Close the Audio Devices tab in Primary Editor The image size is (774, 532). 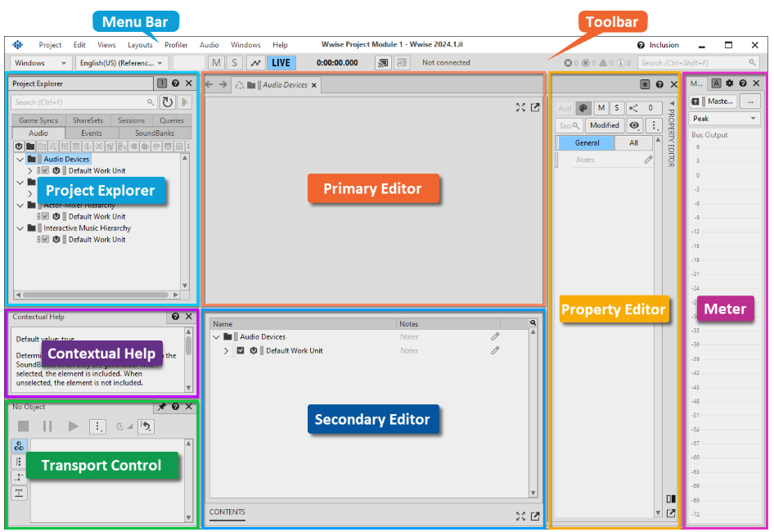tap(314, 85)
